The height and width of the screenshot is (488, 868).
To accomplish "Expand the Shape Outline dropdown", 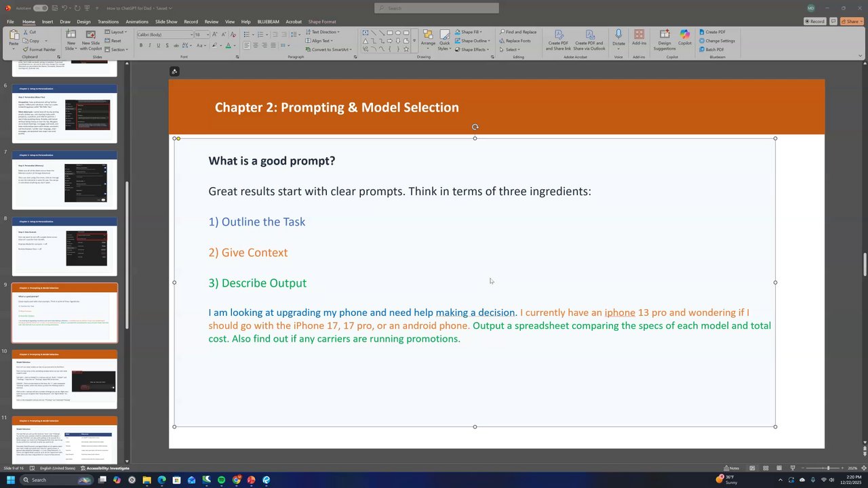I will tap(471, 41).
